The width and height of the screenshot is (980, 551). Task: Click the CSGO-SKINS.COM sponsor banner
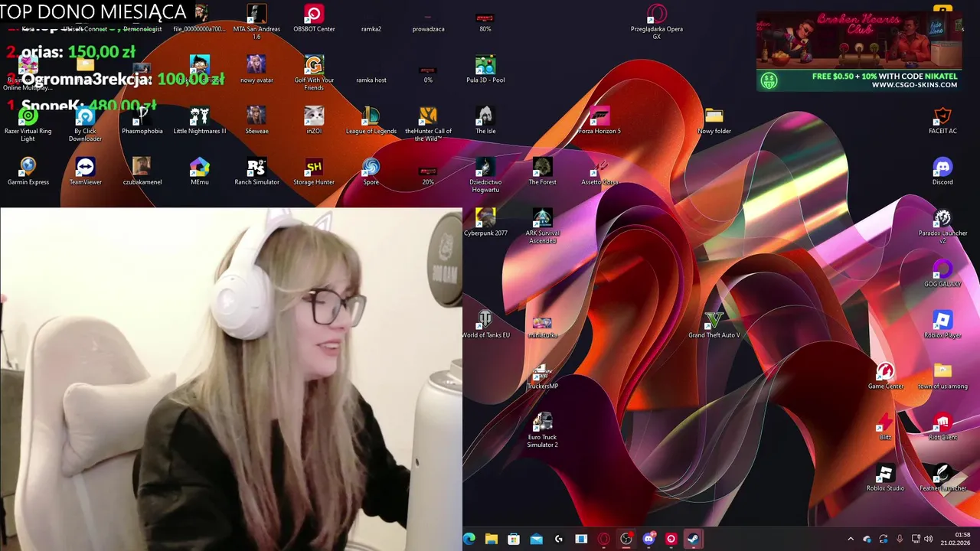[x=858, y=51]
